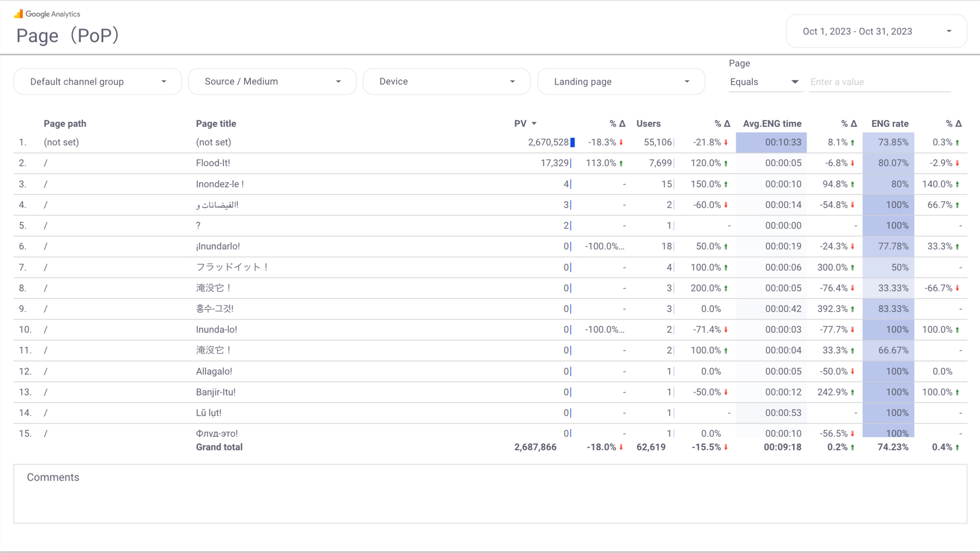Click the Google Analytics logo icon
This screenshot has width=980, height=553.
pos(19,14)
